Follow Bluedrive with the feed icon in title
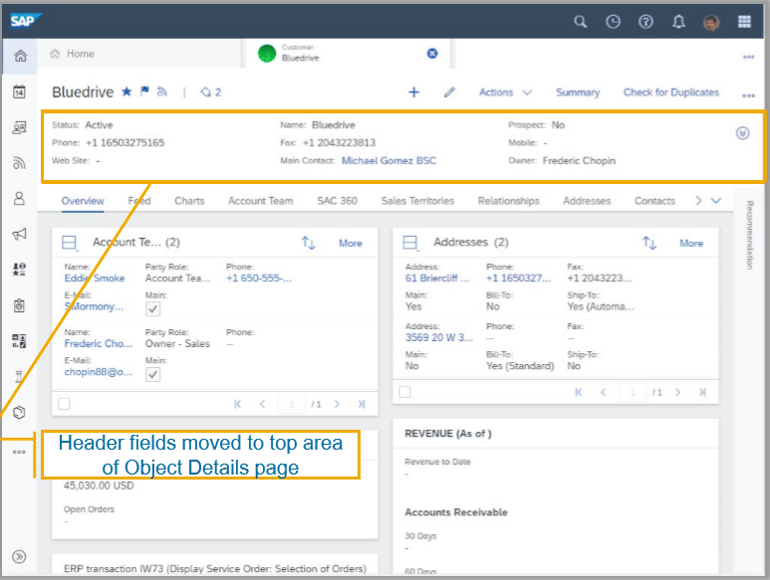This screenshot has height=580, width=770. tap(162, 91)
